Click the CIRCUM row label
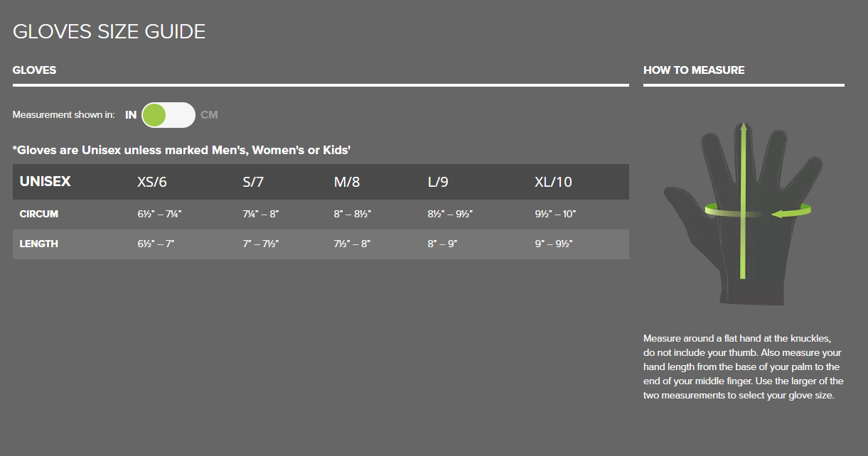The image size is (868, 456). tap(39, 215)
